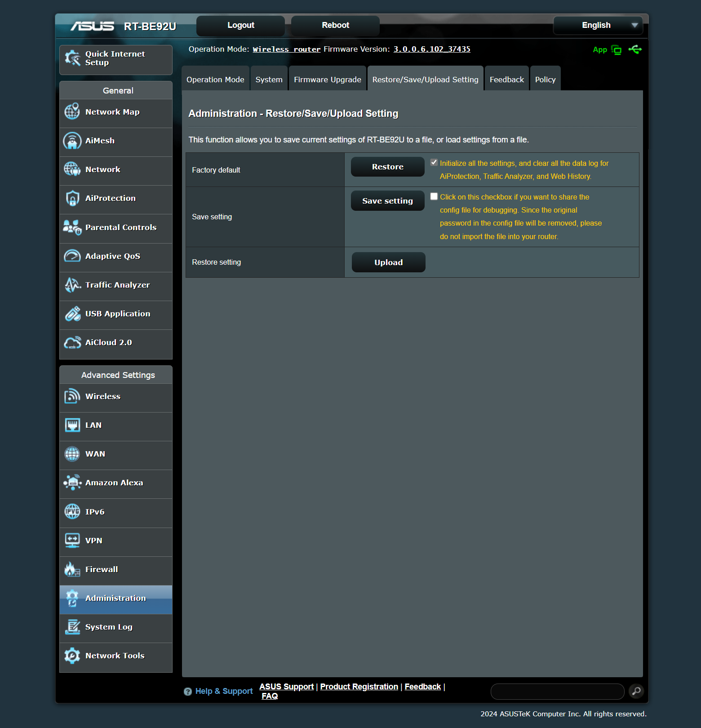The height and width of the screenshot is (728, 701).
Task: Click the green network status icon beside App
Action: pyautogui.click(x=617, y=50)
